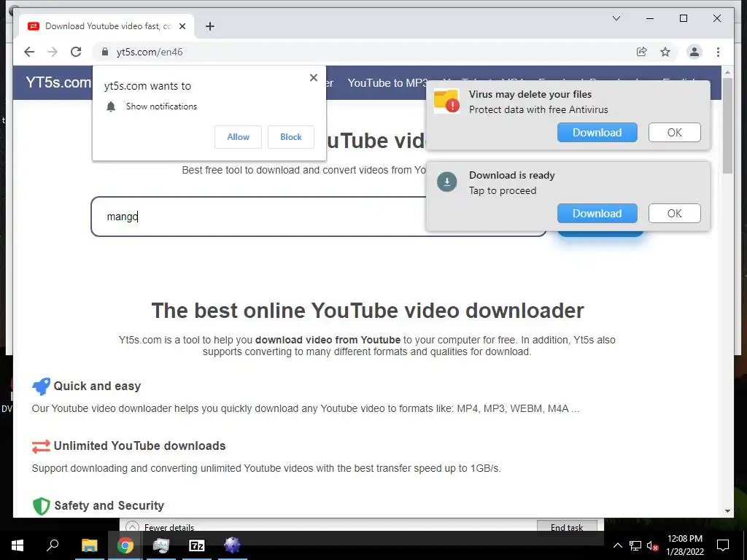Click the page scrollbar down arrow
This screenshot has height=560, width=747.
(727, 511)
